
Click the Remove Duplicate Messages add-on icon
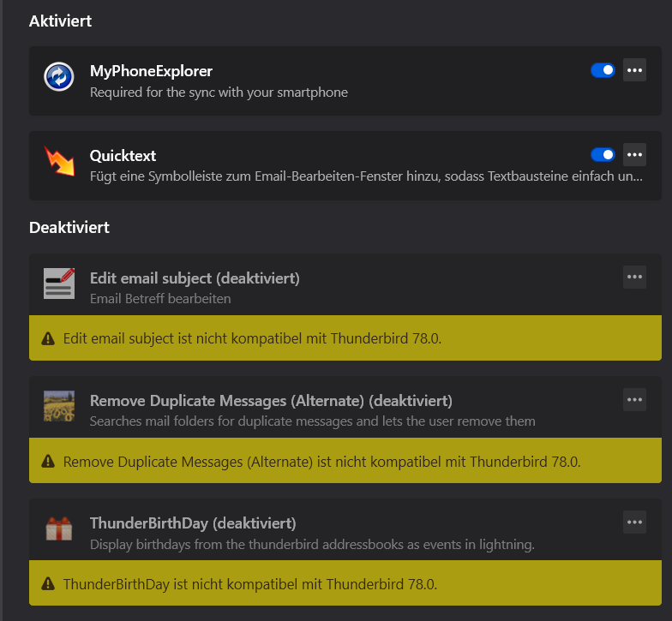(59, 406)
